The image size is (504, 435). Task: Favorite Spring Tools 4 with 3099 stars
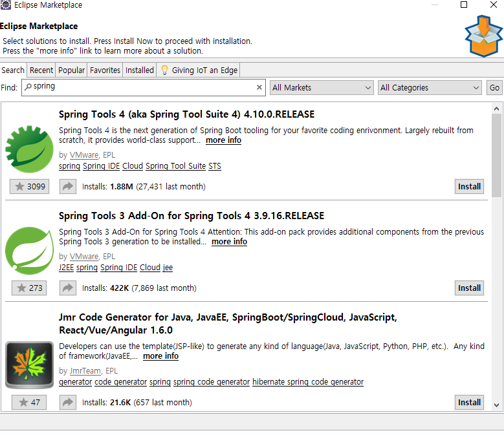point(29,187)
